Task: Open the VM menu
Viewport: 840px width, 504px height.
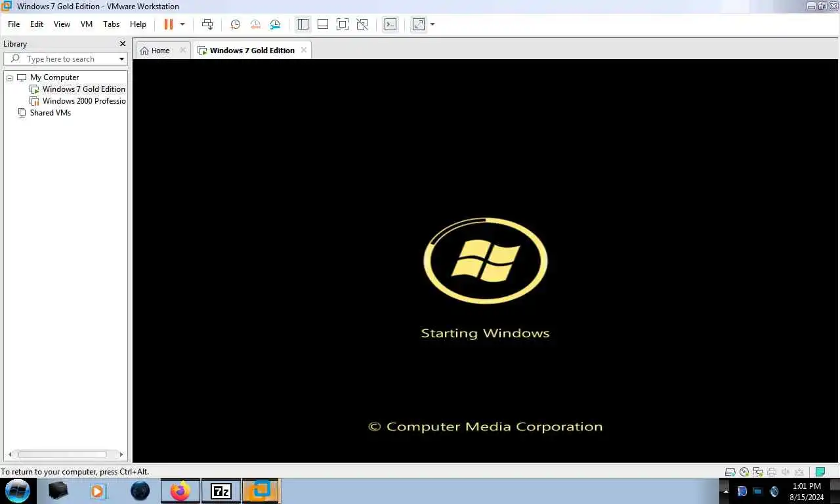Action: pos(87,24)
